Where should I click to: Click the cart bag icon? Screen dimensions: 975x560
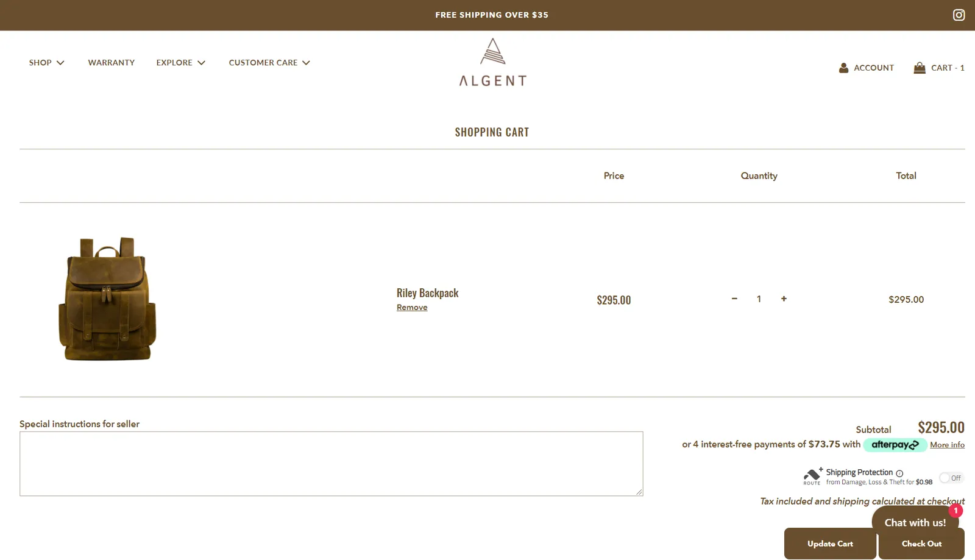pyautogui.click(x=920, y=68)
